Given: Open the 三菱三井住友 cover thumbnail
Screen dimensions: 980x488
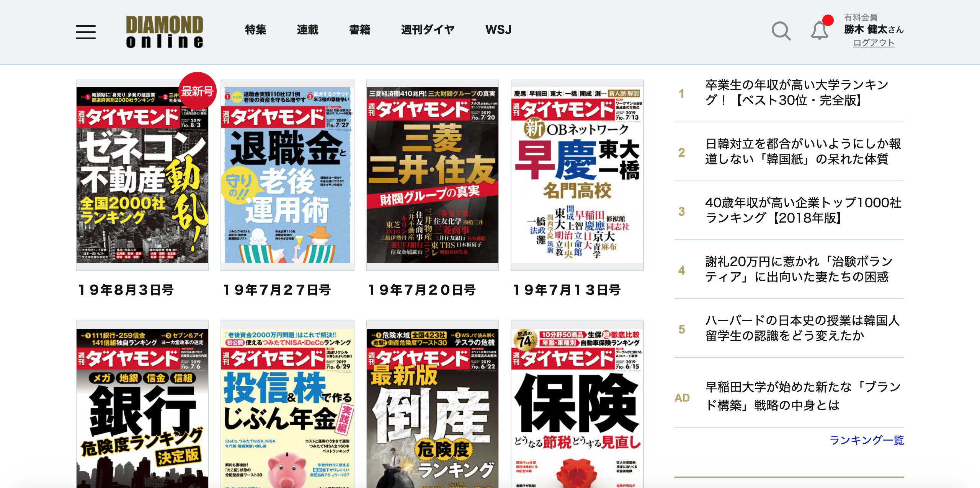Looking at the screenshot, I should pyautogui.click(x=433, y=175).
